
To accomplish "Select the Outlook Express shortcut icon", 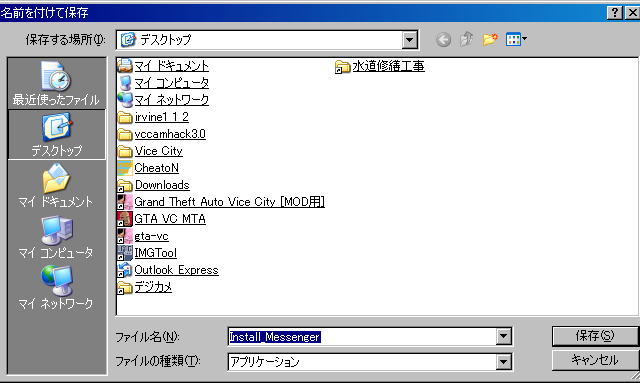I will pos(125,270).
